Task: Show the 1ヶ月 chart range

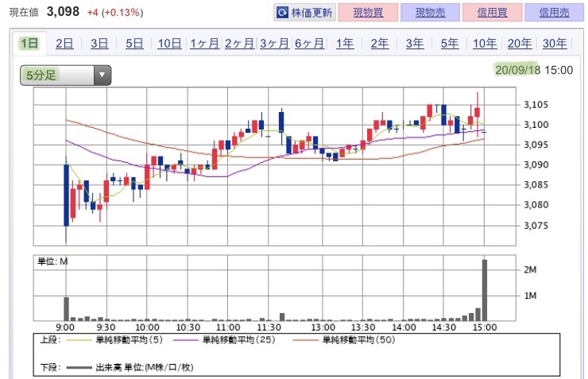Action: (204, 44)
